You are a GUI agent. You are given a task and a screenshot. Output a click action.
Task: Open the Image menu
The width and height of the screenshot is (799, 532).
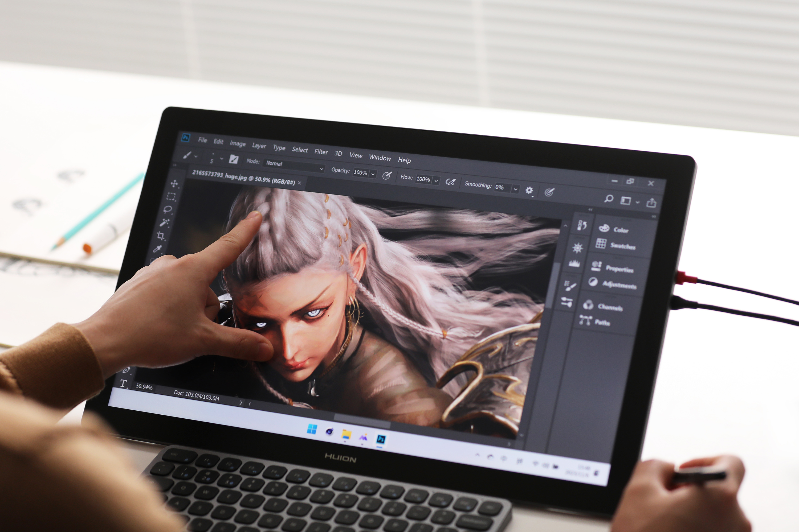[237, 143]
